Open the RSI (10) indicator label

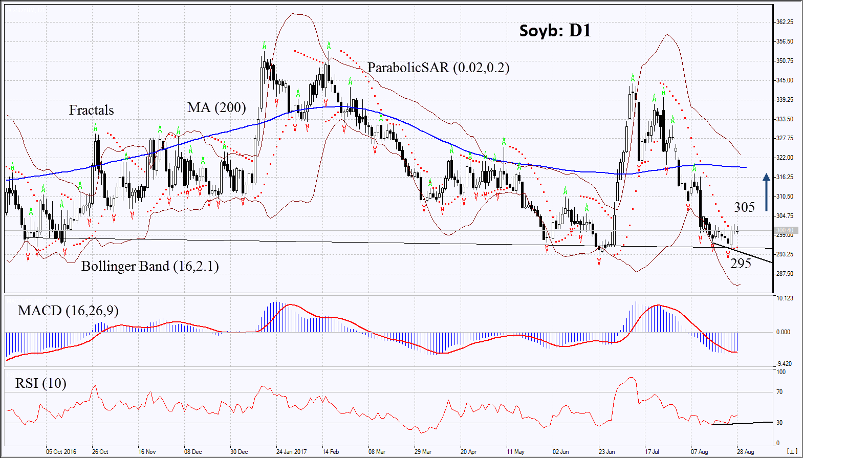(40, 383)
